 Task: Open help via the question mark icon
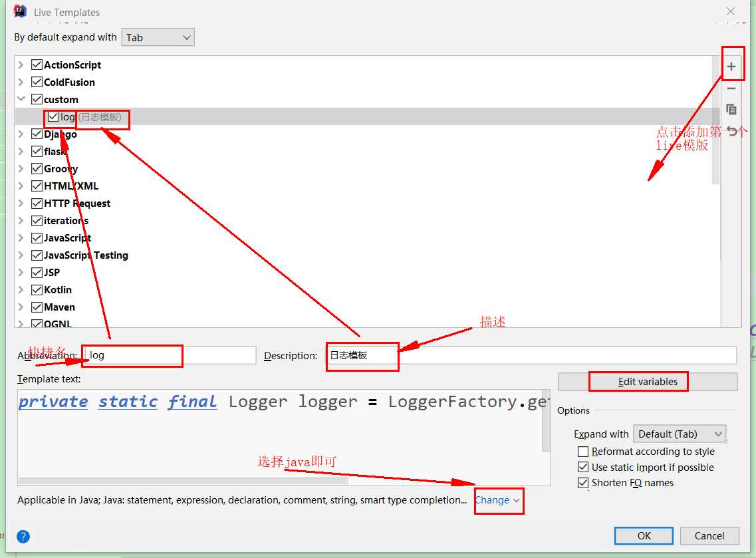pyautogui.click(x=23, y=537)
